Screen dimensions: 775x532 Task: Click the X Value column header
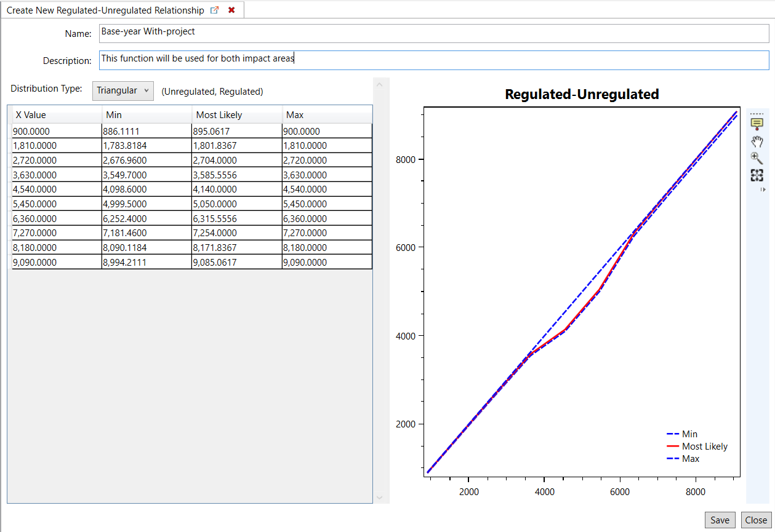coord(57,114)
